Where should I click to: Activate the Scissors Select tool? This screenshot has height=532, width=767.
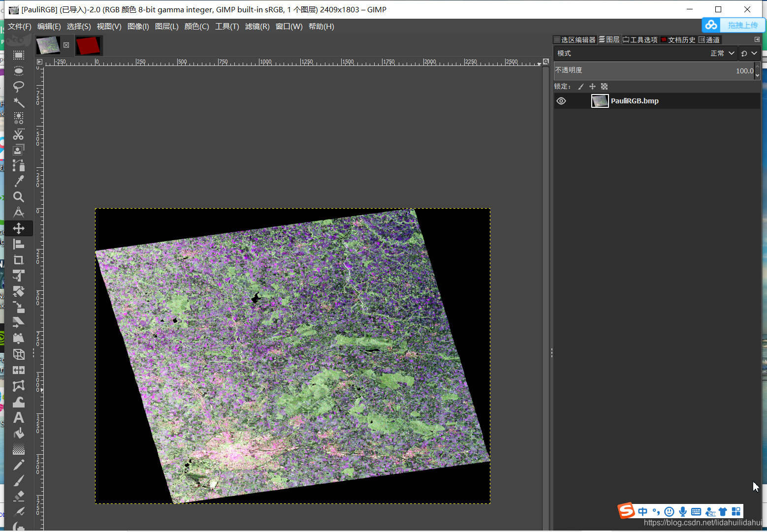point(19,134)
